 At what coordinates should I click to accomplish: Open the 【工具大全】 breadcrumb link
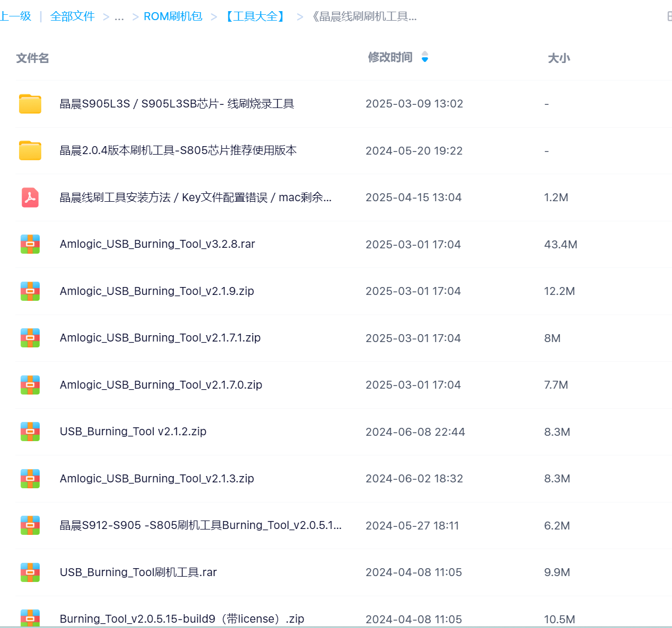256,16
